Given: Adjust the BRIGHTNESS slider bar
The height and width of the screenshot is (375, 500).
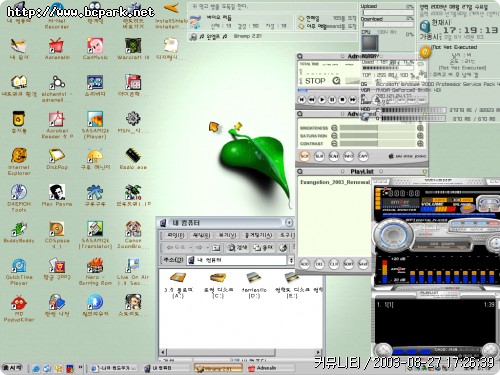Looking at the screenshot, I should point(378,128).
